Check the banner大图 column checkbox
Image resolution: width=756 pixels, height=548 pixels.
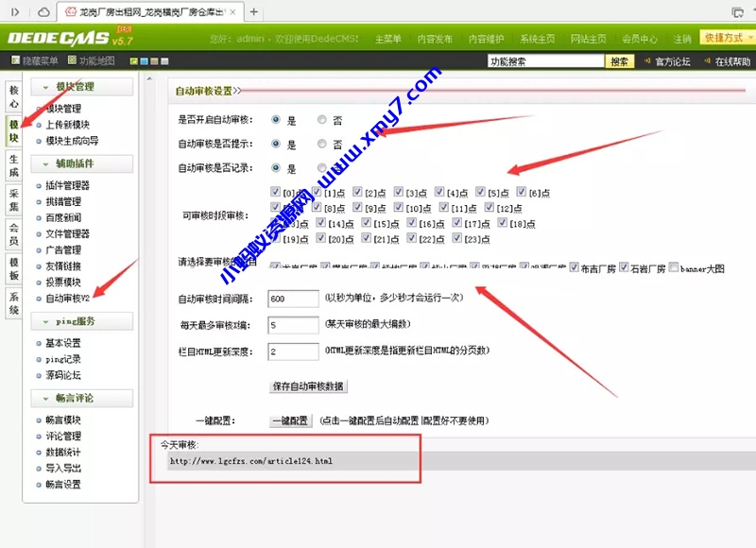(674, 268)
